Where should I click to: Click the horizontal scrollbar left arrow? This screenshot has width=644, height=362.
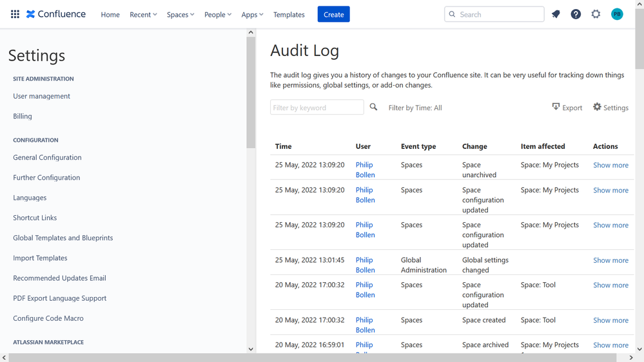4,358
